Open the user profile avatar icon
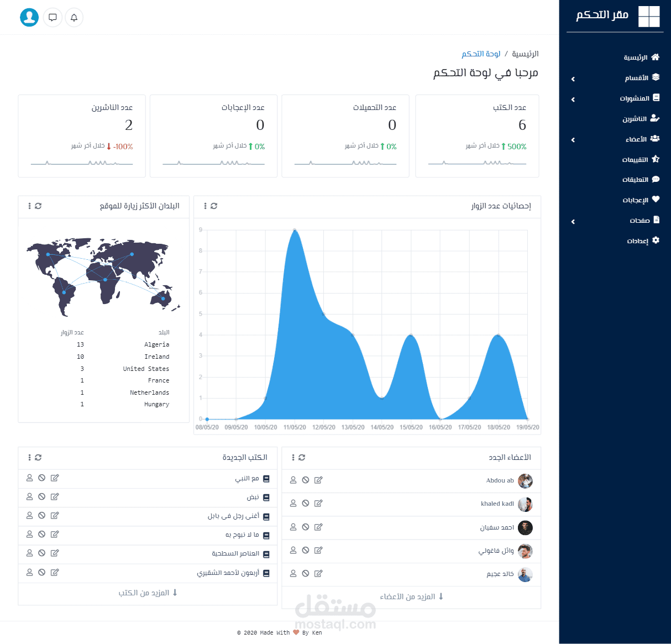 click(29, 18)
